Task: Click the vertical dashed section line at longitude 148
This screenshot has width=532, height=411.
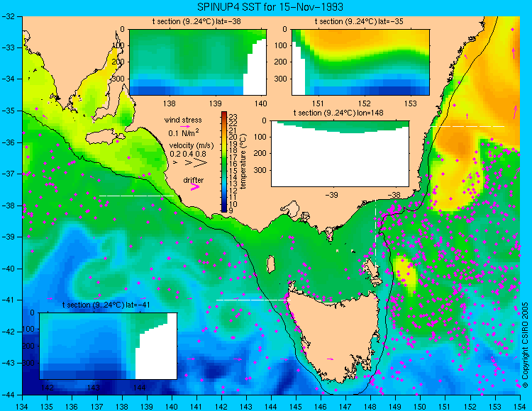Action: point(375,232)
